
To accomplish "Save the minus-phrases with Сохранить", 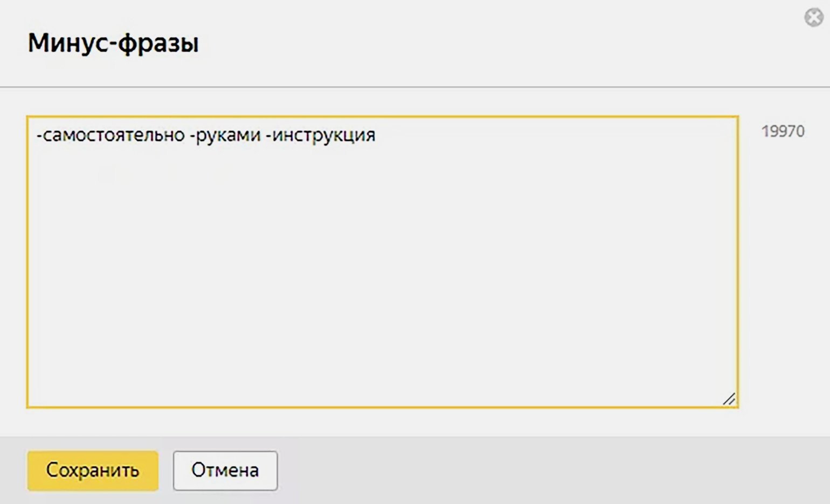I will (x=93, y=471).
